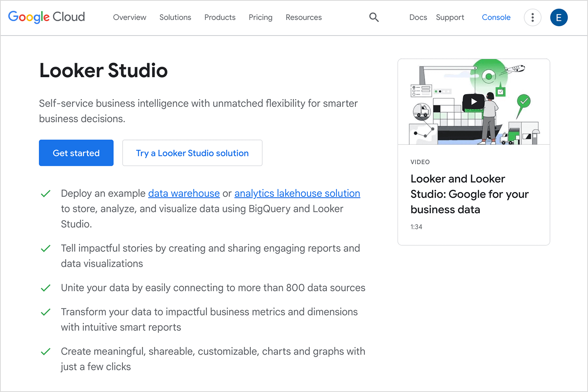This screenshot has height=392, width=588.
Task: Open the Overview nav item
Action: [x=129, y=17]
